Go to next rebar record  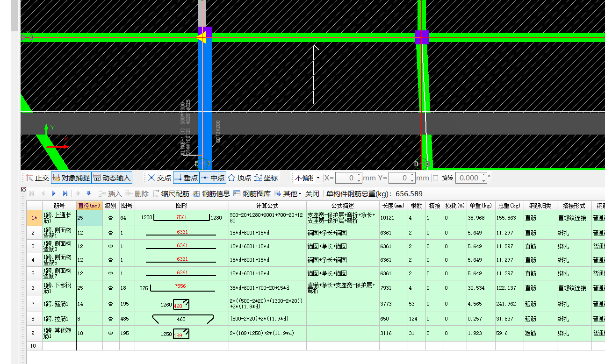coord(54,193)
